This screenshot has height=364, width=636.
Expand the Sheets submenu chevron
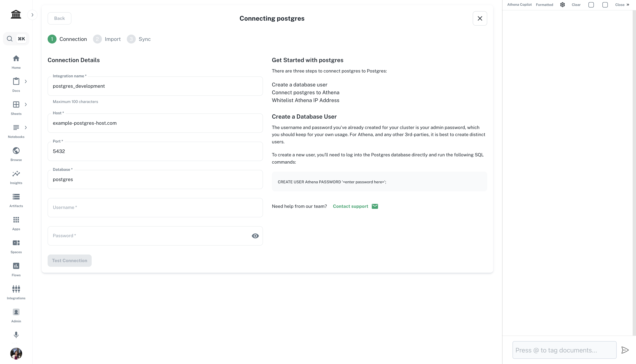click(x=25, y=104)
